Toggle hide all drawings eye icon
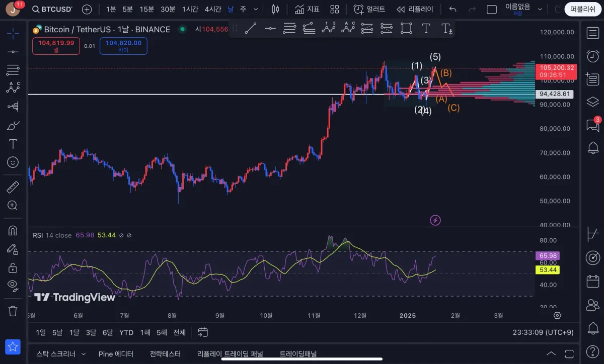The width and height of the screenshot is (604, 364). (x=13, y=286)
